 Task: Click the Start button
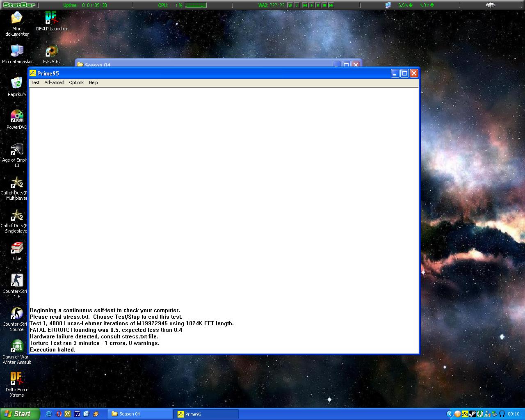click(x=20, y=414)
